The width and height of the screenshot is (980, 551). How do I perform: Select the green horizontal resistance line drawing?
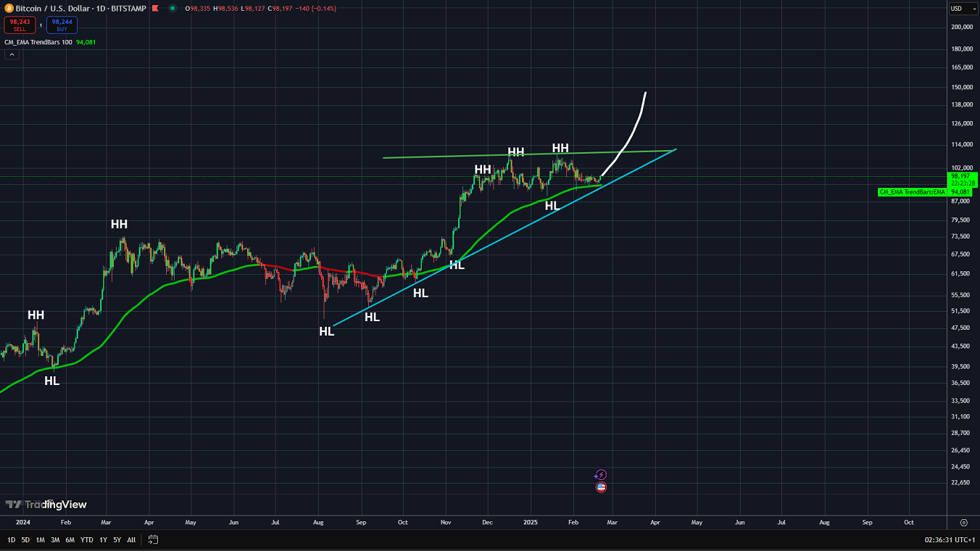529,154
